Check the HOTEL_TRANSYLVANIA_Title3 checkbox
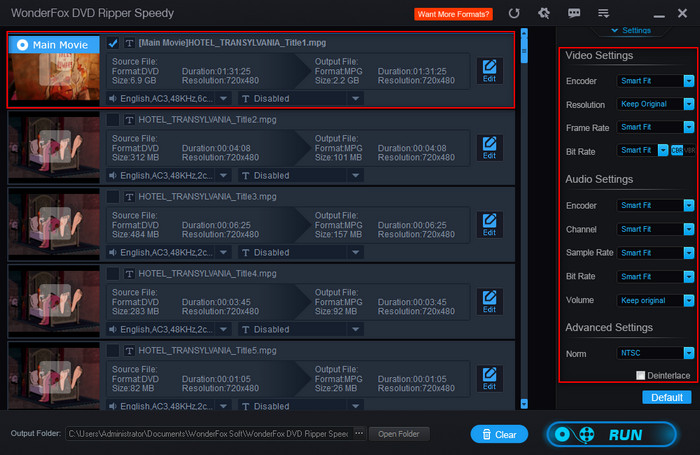700x455 pixels. (113, 196)
